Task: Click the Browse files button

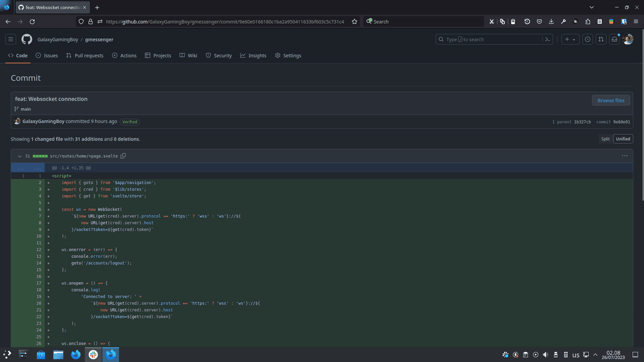Action: pos(611,101)
